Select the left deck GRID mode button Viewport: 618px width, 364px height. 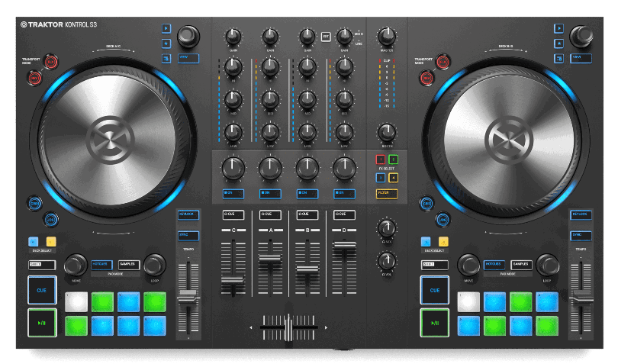pyautogui.click(x=34, y=204)
